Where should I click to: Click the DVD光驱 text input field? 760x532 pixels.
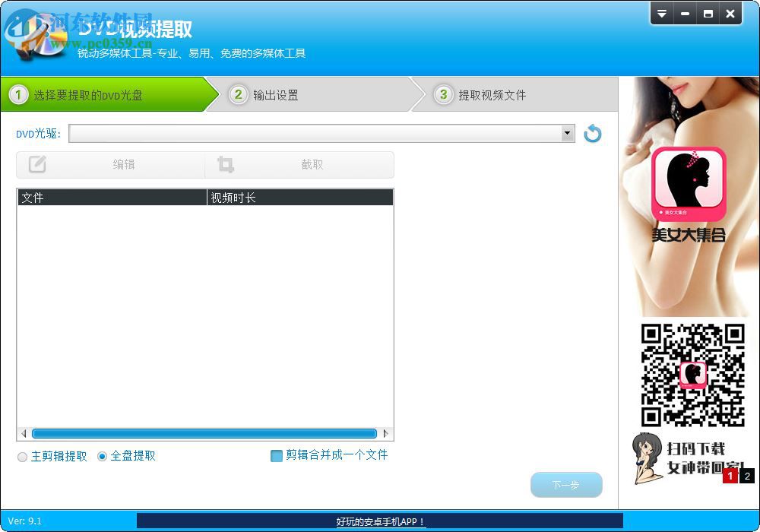[304, 133]
